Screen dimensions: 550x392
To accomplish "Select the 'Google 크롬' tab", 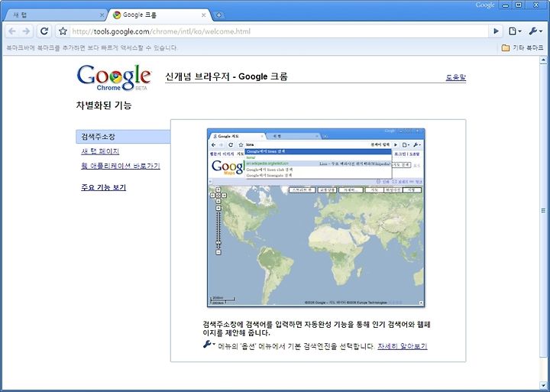I will 160,15.
